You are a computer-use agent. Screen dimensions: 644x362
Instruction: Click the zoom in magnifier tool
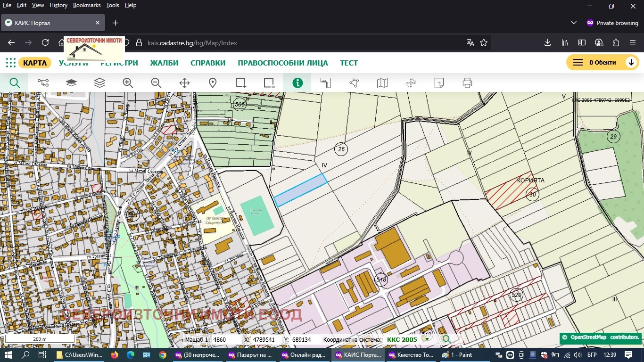point(128,83)
